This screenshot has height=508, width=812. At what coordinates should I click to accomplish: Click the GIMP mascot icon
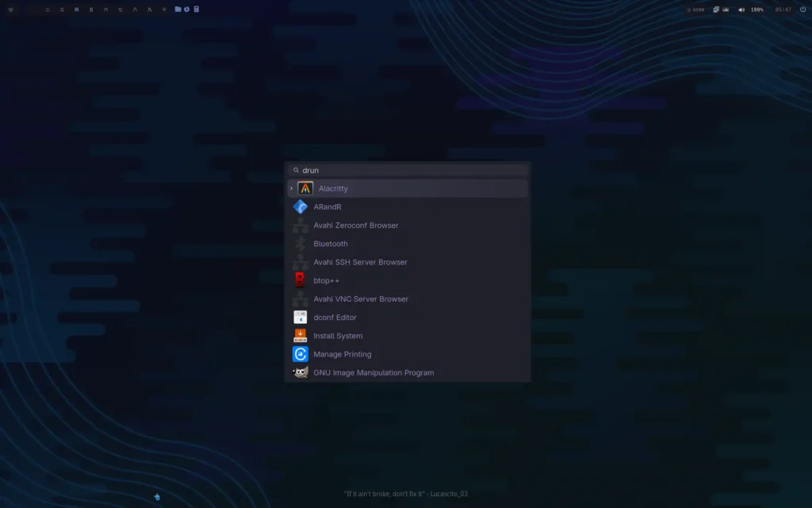[301, 372]
